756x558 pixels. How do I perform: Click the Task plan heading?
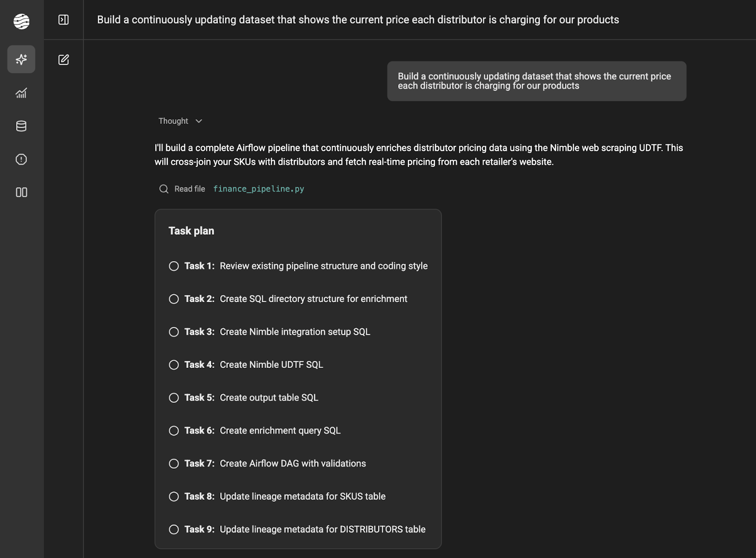[191, 231]
